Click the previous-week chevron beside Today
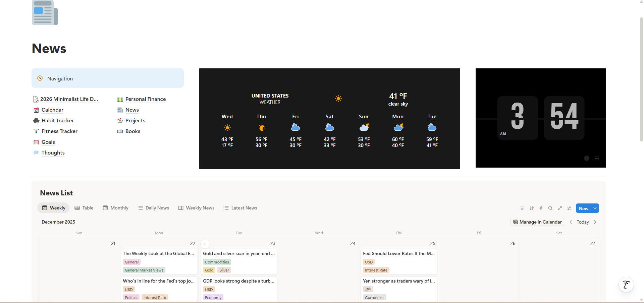The image size is (644, 303). (571, 222)
